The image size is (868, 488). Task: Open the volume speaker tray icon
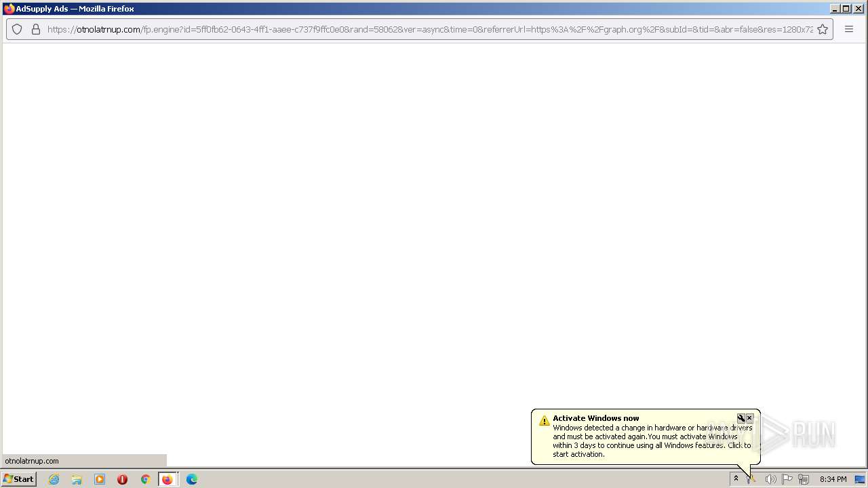pos(770,479)
